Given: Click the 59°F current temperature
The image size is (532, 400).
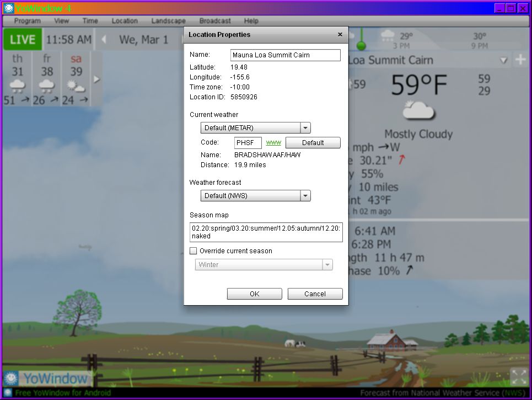Looking at the screenshot, I should pos(420,84).
